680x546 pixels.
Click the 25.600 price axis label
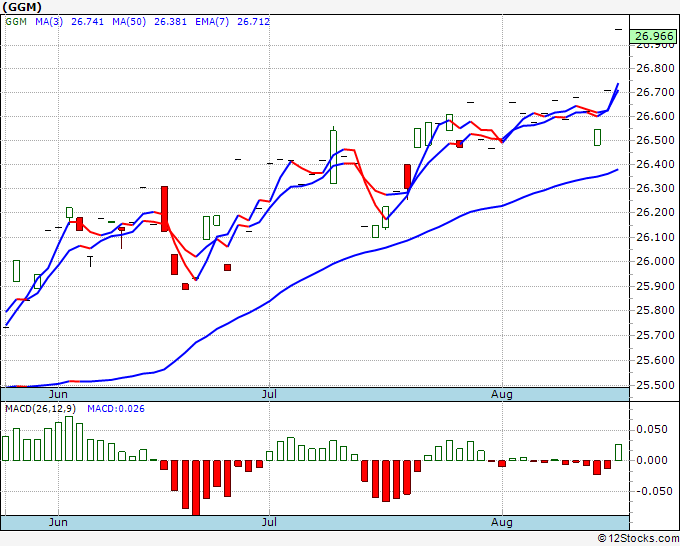pos(655,360)
